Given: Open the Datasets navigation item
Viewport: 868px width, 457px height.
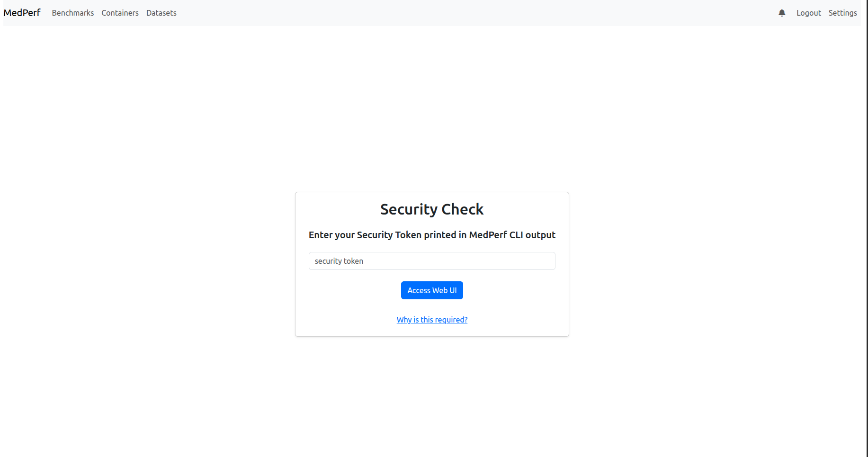Looking at the screenshot, I should [x=161, y=13].
